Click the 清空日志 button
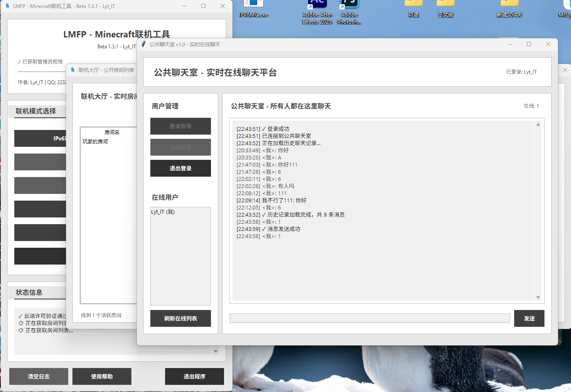This screenshot has width=571, height=392. click(39, 376)
